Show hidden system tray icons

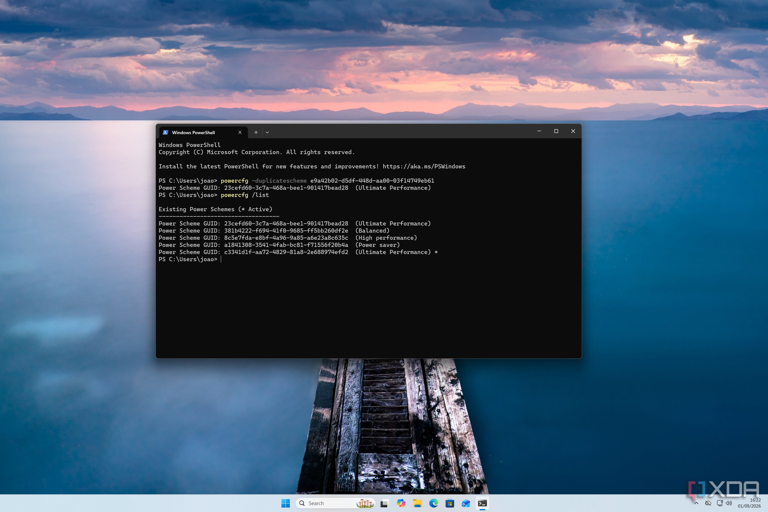pyautogui.click(x=696, y=503)
